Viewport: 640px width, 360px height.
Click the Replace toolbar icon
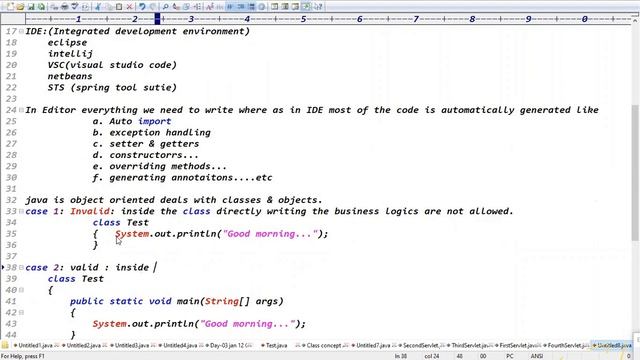tap(176, 7)
